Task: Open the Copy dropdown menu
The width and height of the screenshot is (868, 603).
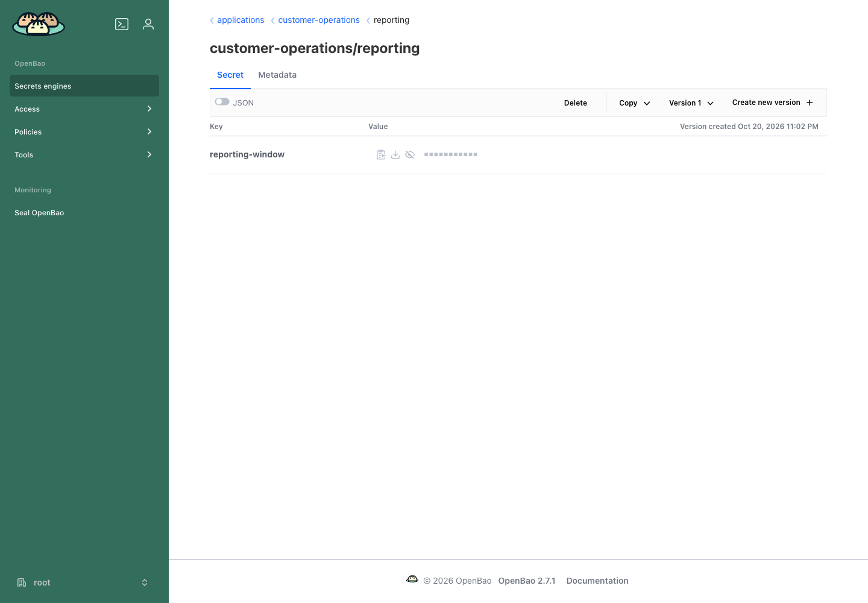Action: click(635, 103)
